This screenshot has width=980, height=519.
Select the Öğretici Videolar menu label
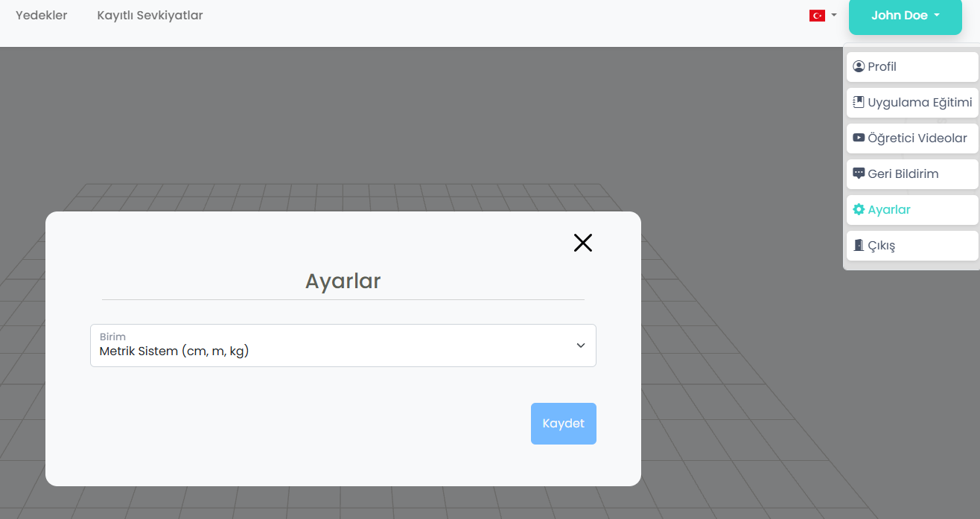pos(917,138)
